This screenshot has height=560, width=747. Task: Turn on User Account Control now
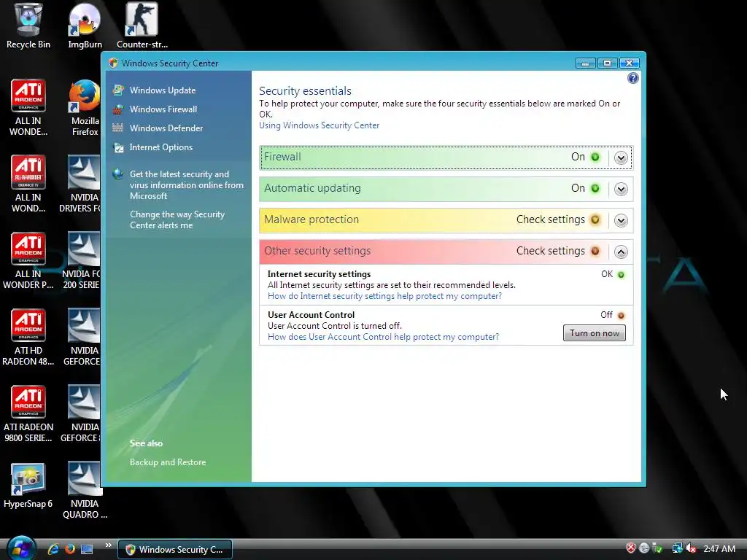click(594, 332)
